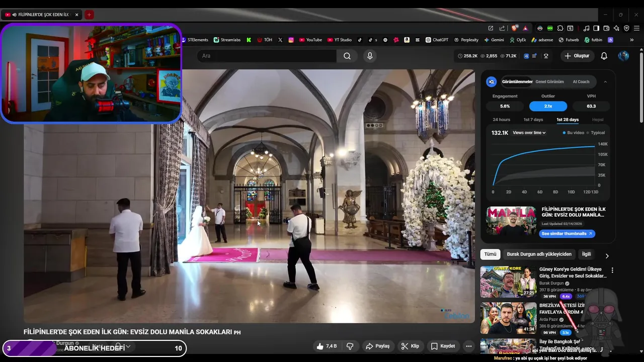
Task: Click the VPH 63.3 value
Action: [591, 106]
